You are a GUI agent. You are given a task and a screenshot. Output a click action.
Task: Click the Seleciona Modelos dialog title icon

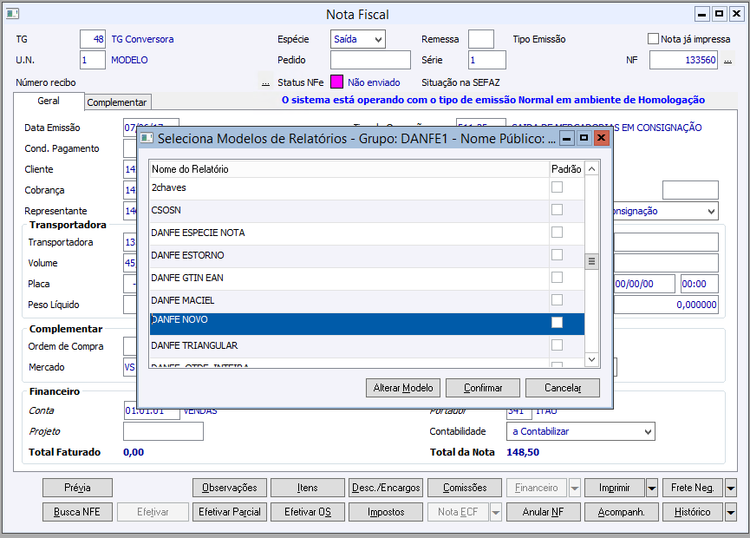click(x=147, y=138)
